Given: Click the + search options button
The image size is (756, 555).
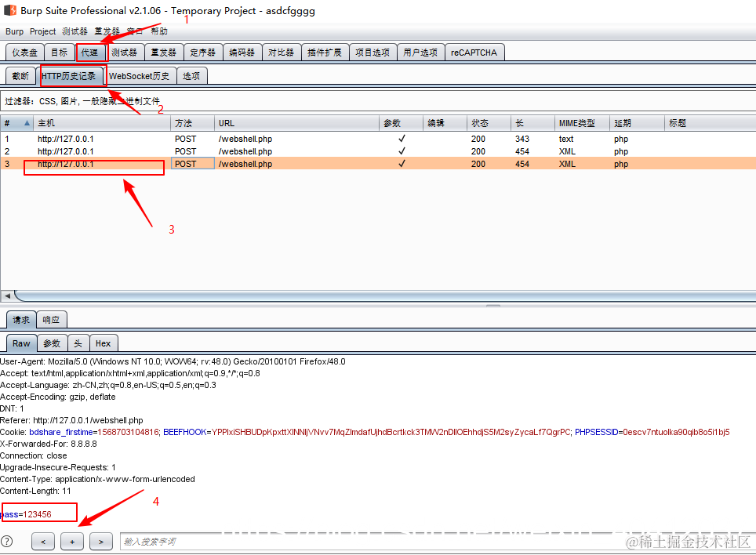Looking at the screenshot, I should tap(72, 542).
